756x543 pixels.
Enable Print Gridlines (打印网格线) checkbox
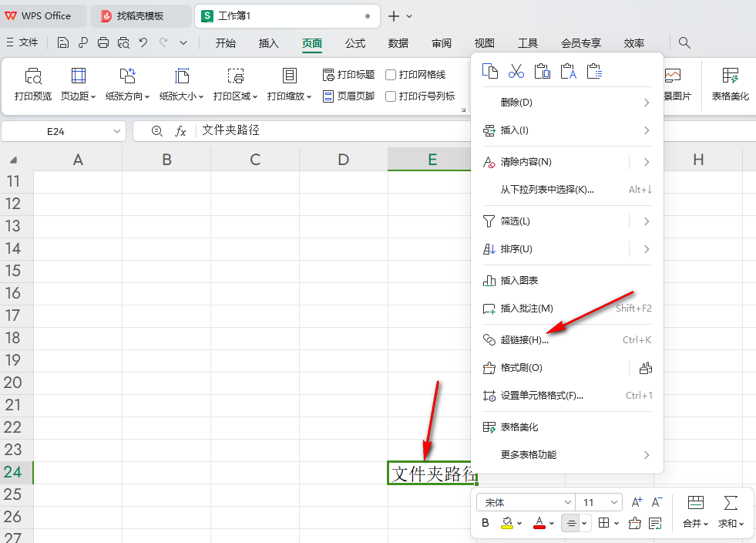391,75
